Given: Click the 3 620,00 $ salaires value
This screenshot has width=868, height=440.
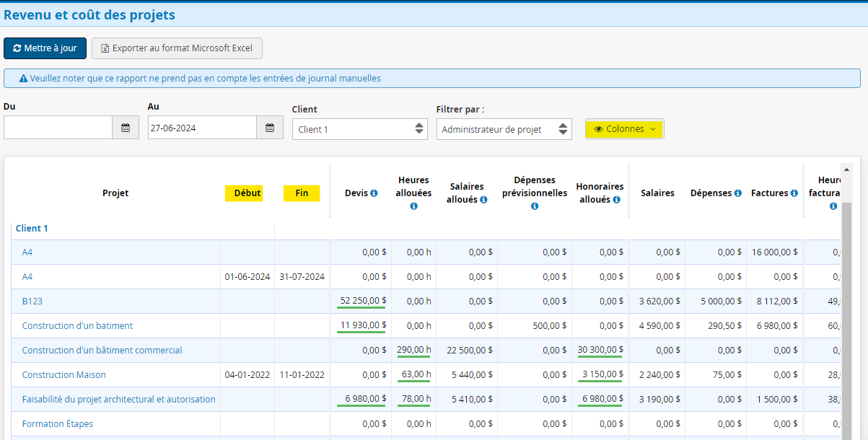Looking at the screenshot, I should tap(659, 302).
